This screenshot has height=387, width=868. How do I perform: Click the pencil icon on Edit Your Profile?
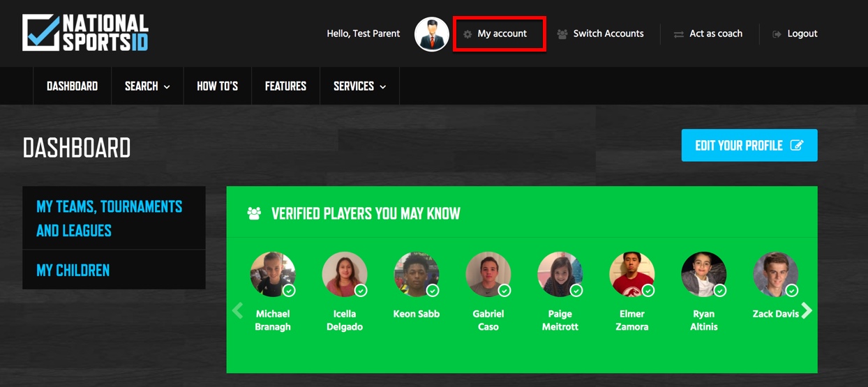pyautogui.click(x=796, y=145)
